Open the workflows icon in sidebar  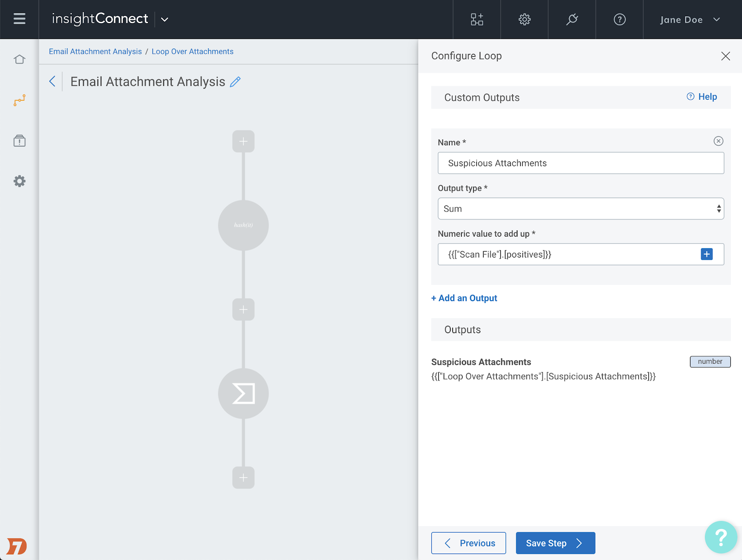pyautogui.click(x=19, y=100)
